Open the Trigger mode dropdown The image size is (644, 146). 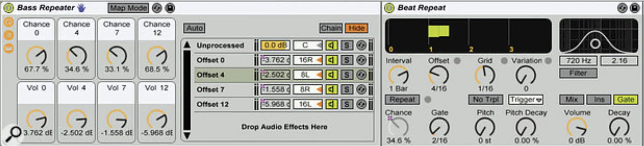tap(525, 100)
